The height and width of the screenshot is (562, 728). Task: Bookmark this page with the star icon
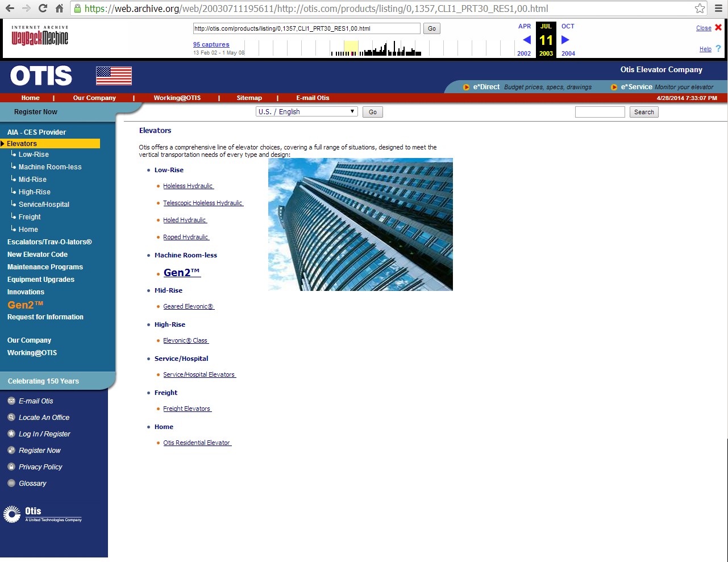(x=700, y=9)
